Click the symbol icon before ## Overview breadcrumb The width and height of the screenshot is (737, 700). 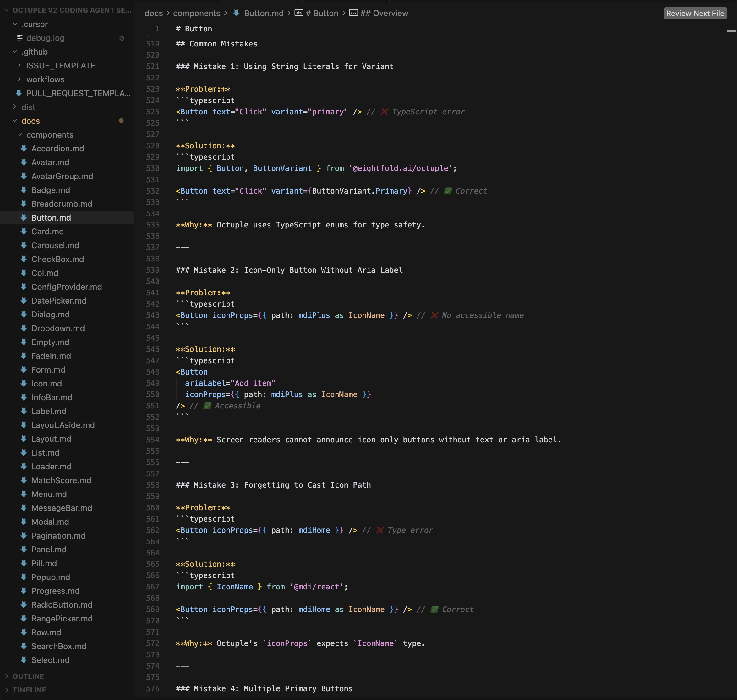pos(353,13)
